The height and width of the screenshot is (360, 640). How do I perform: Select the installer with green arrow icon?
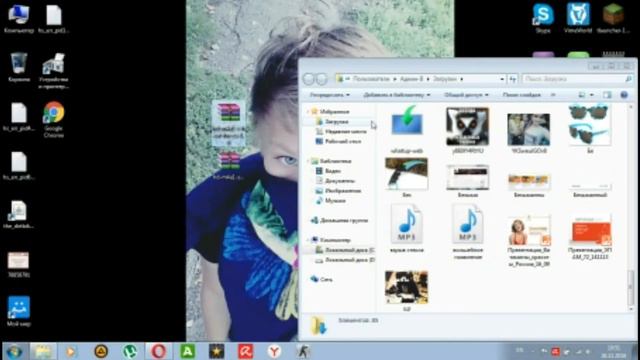click(407, 129)
